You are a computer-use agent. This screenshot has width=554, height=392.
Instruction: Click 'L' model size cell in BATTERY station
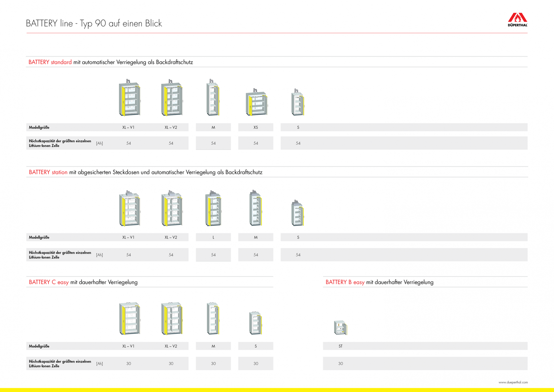213,237
